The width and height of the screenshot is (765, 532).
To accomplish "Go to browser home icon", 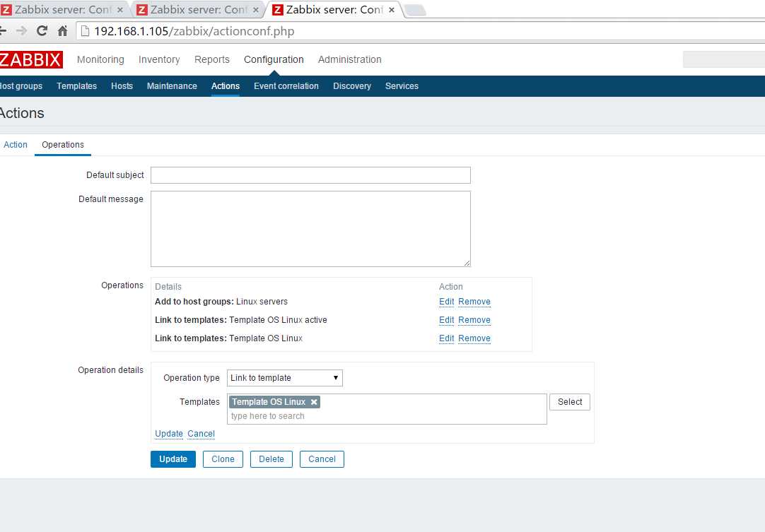I will (x=62, y=31).
